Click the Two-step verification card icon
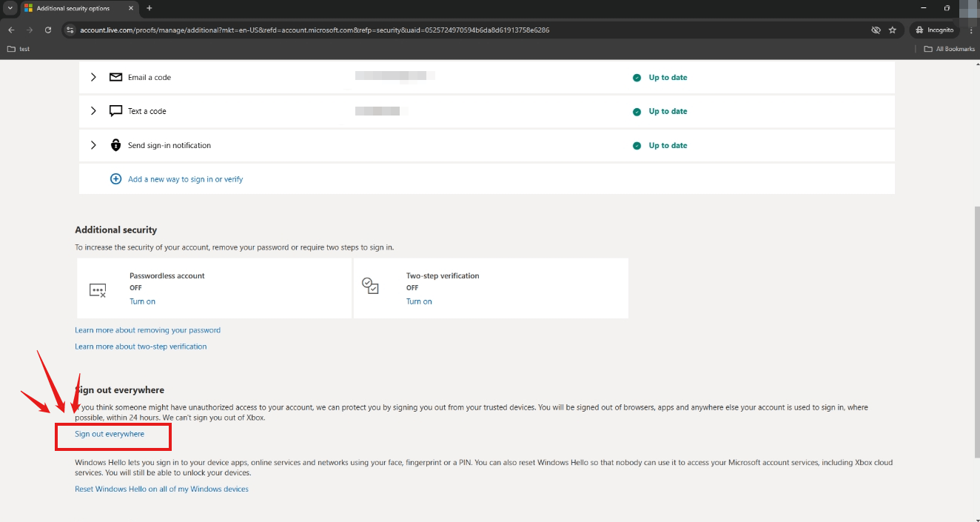980x522 pixels. [x=370, y=286]
